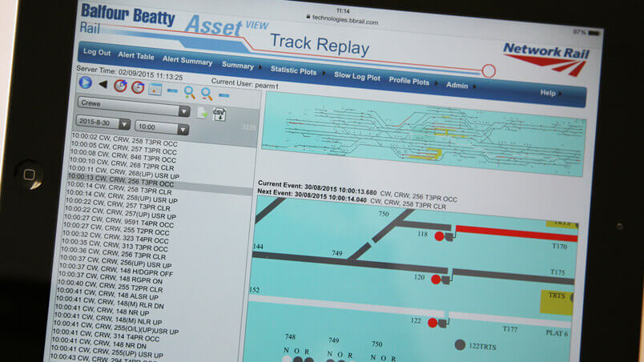Select row '10:00:02 CW, CRW, 258 T3PR OCC'
Viewport: 644px width, 362px height.
125,139
